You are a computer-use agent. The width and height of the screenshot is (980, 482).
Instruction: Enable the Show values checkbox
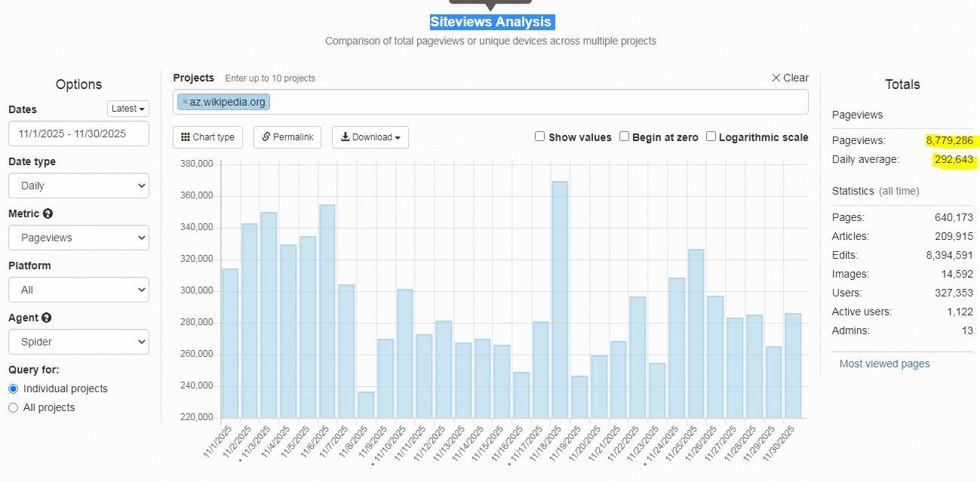pyautogui.click(x=539, y=137)
